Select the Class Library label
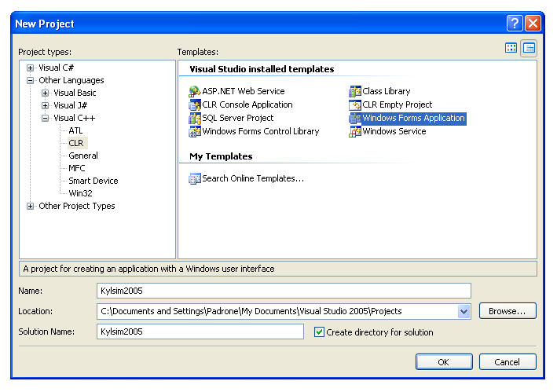This screenshot has height=392, width=557. [387, 92]
